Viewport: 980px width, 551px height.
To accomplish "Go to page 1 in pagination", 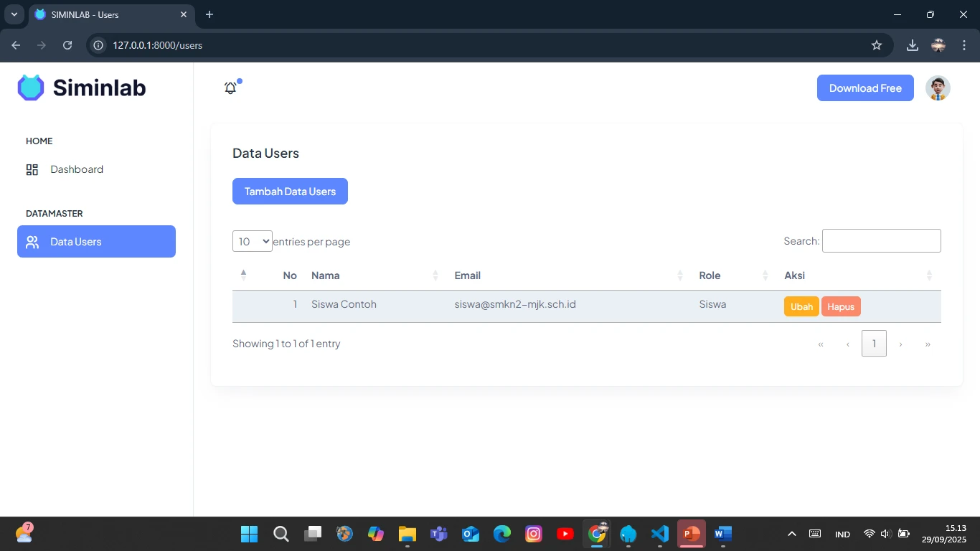I will coord(873,344).
